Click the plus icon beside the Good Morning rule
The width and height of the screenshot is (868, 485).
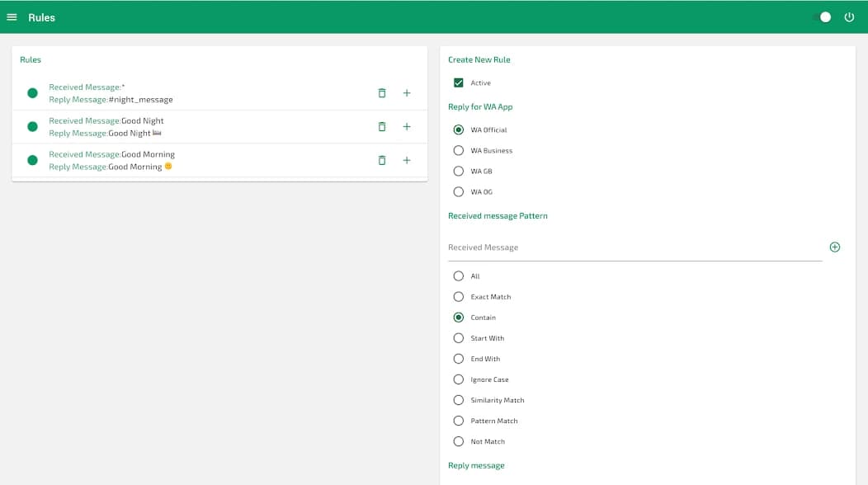(407, 161)
